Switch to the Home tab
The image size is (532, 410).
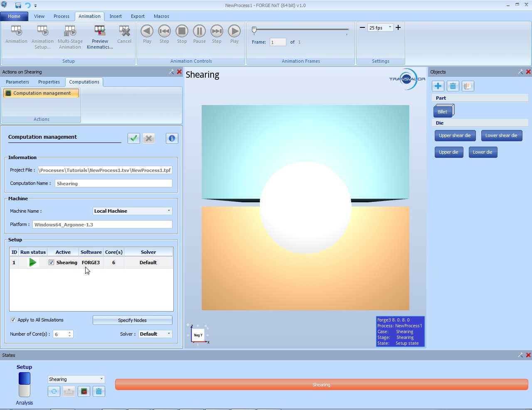[x=14, y=16]
